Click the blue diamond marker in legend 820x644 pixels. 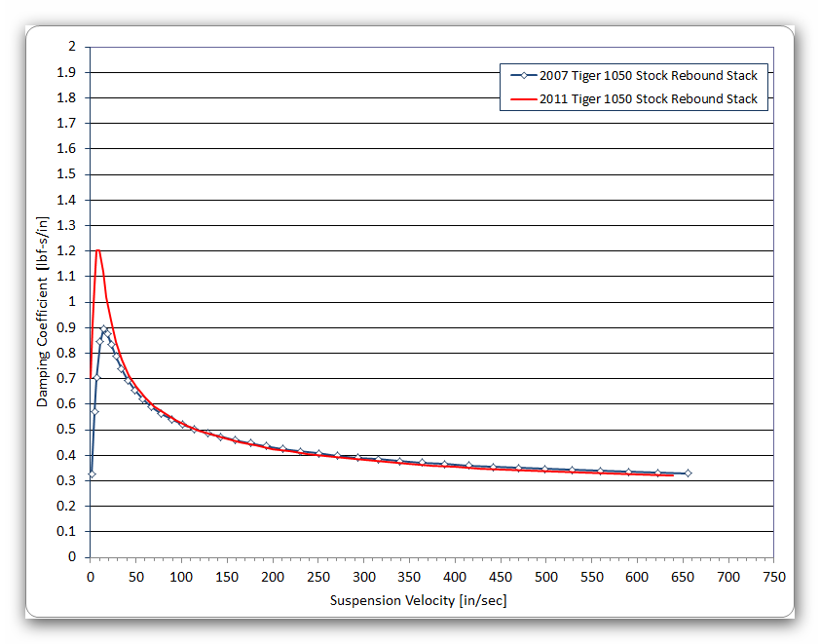(x=523, y=75)
